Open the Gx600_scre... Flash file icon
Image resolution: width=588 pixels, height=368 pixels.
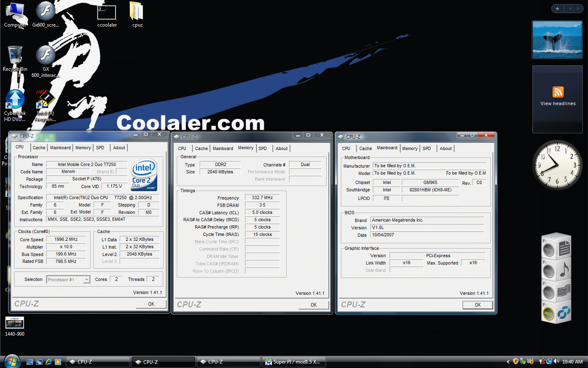click(46, 15)
